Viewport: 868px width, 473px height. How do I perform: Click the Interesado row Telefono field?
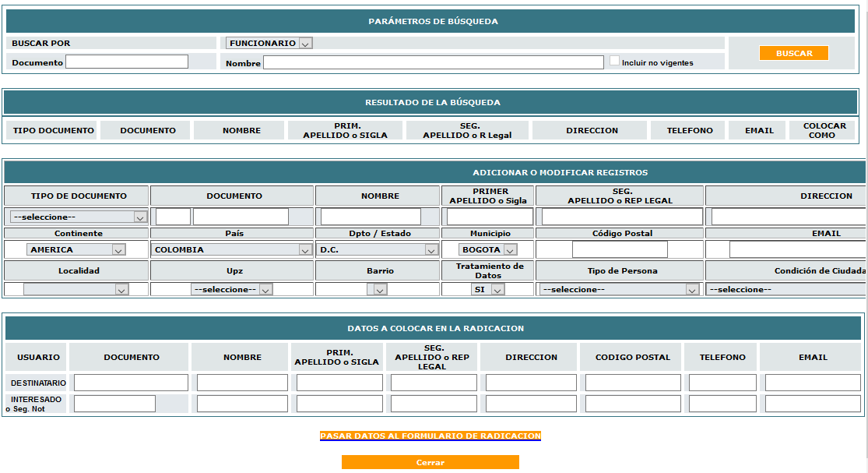click(x=722, y=404)
